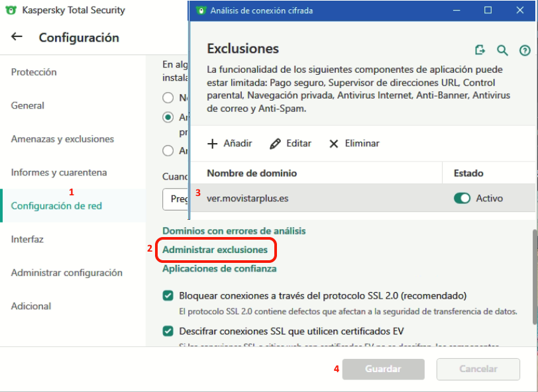Toggle Descifrar conexiones SSL certificados EV checkbox

[x=168, y=331]
